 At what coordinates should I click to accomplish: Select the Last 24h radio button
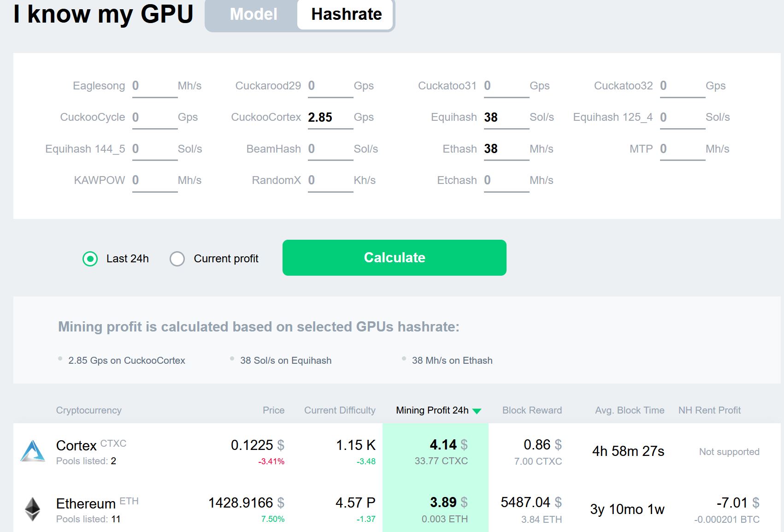point(90,259)
